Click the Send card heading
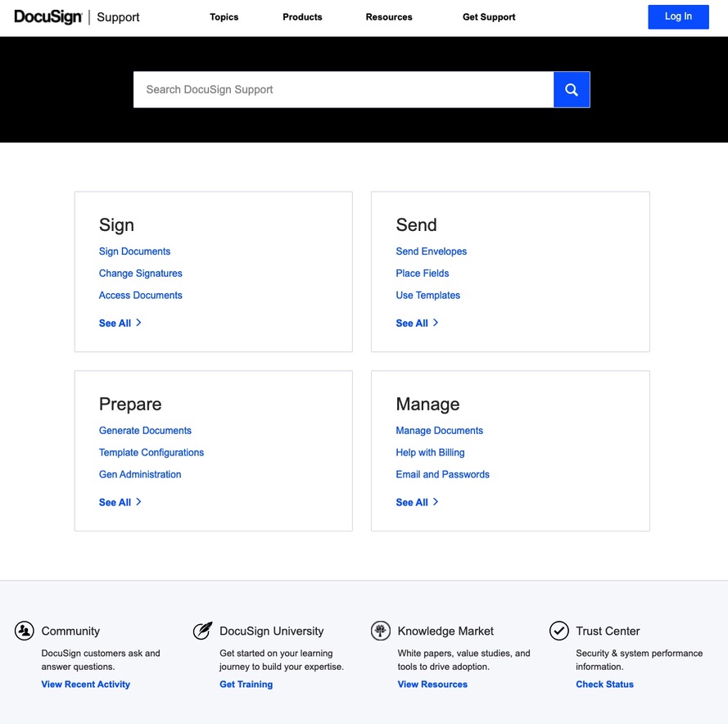Viewport: 728px width, 724px height. (x=417, y=224)
